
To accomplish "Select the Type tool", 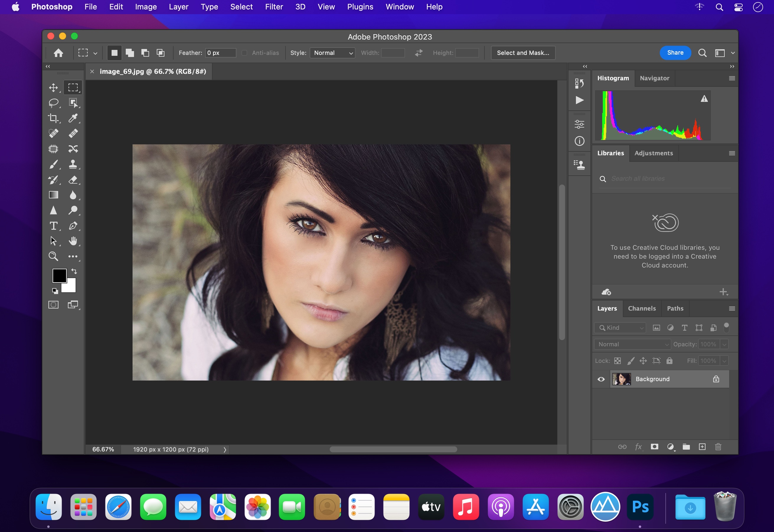I will click(54, 226).
